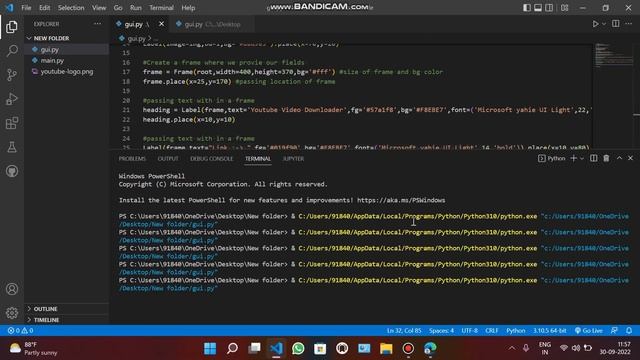Select the Python terminal label
This screenshot has width=640, height=360.
pos(551,158)
